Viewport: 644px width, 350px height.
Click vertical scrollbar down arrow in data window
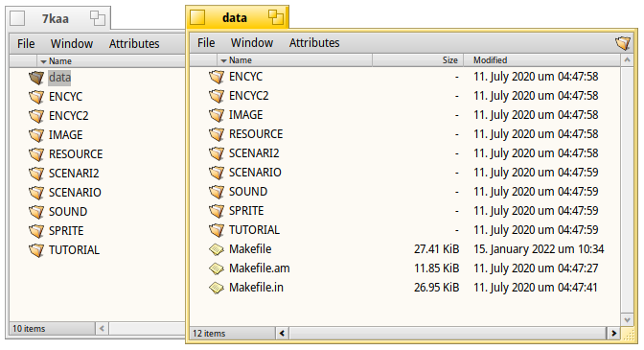pyautogui.click(x=627, y=319)
